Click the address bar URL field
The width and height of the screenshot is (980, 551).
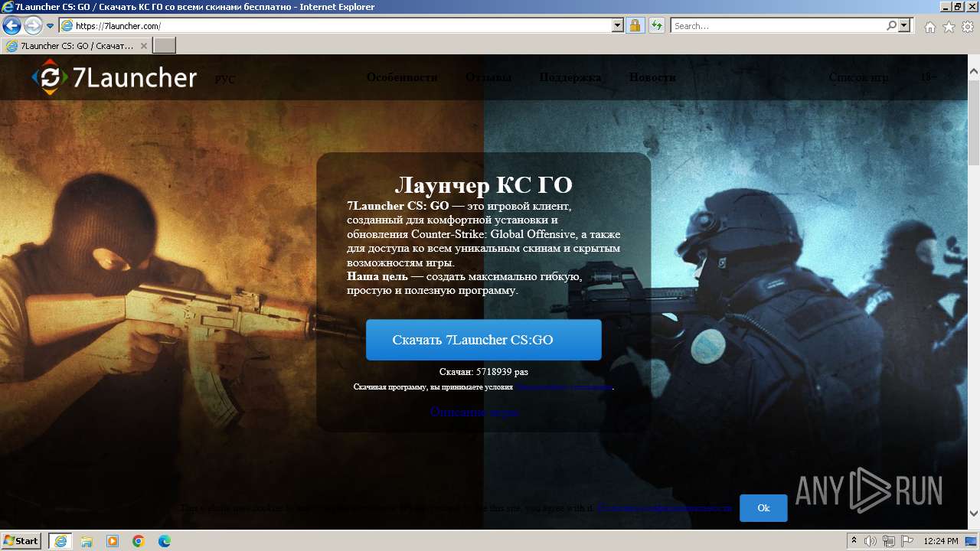(342, 26)
